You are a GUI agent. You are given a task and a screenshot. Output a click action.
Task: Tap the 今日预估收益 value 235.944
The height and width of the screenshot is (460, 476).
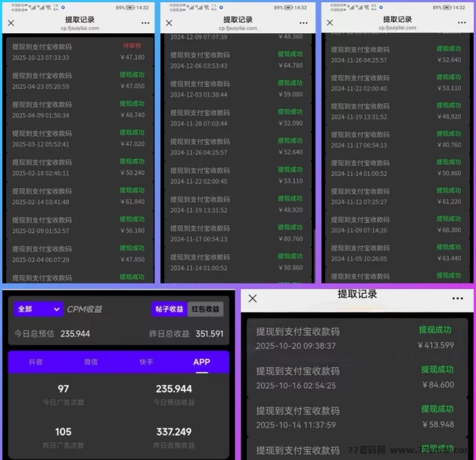pos(174,389)
